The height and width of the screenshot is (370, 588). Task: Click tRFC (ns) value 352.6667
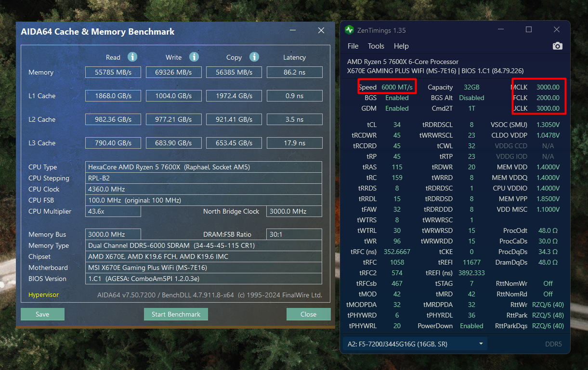tap(397, 252)
